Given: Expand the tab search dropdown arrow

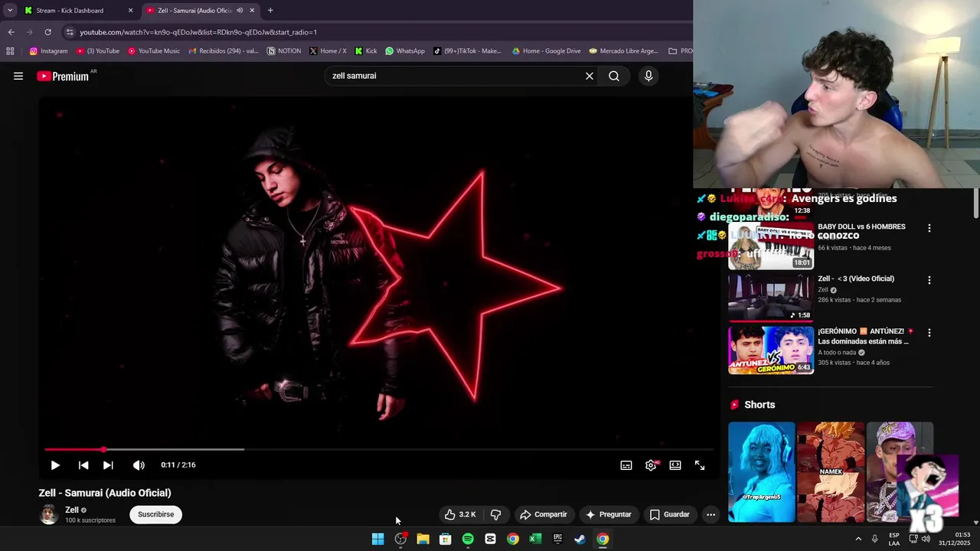Looking at the screenshot, I should [x=9, y=11].
